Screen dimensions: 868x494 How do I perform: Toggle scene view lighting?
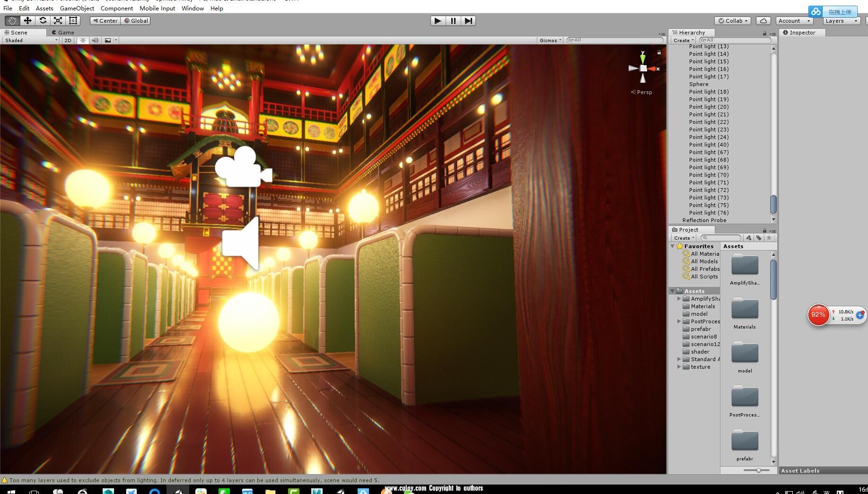coord(82,40)
